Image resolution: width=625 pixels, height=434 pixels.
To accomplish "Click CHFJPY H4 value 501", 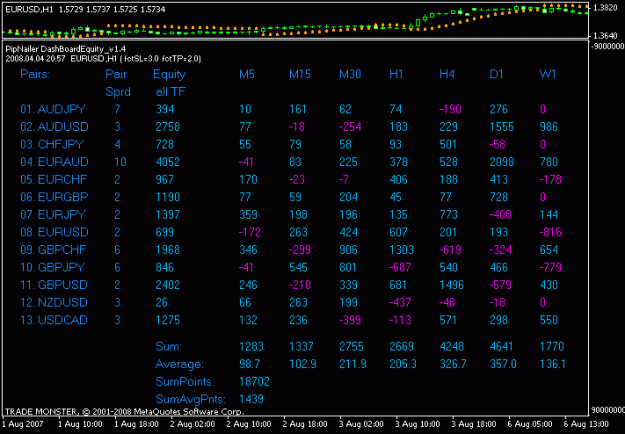I will (448, 144).
